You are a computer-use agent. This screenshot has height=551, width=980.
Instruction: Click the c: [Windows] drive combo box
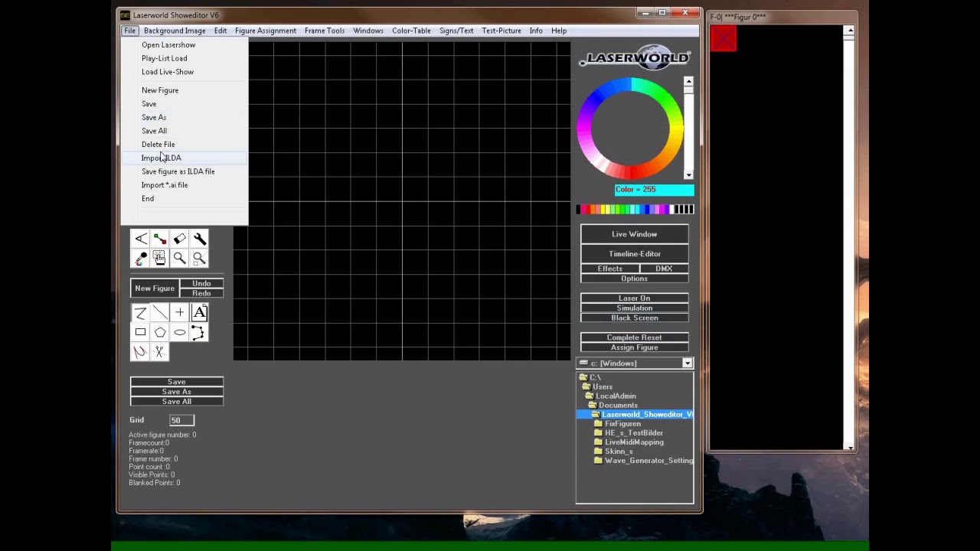(x=635, y=364)
